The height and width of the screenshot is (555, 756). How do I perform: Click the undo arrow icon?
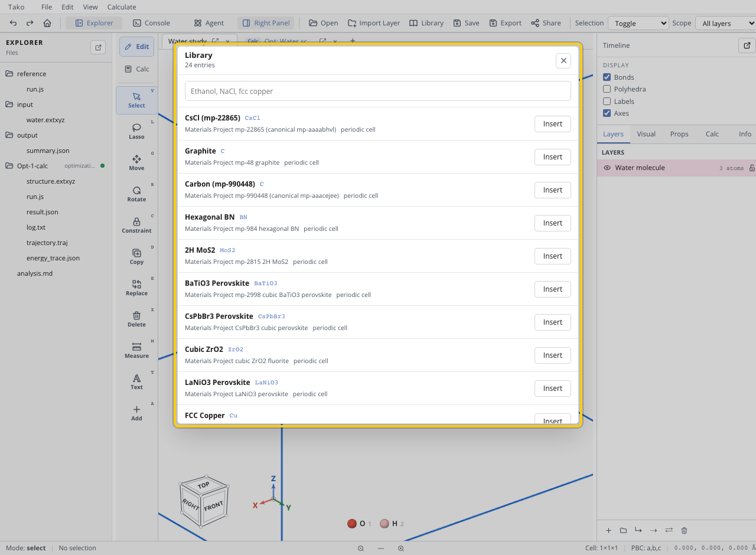coord(13,23)
